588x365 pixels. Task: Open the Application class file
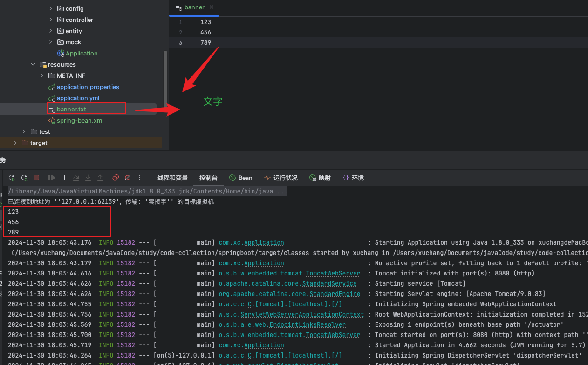pyautogui.click(x=82, y=53)
